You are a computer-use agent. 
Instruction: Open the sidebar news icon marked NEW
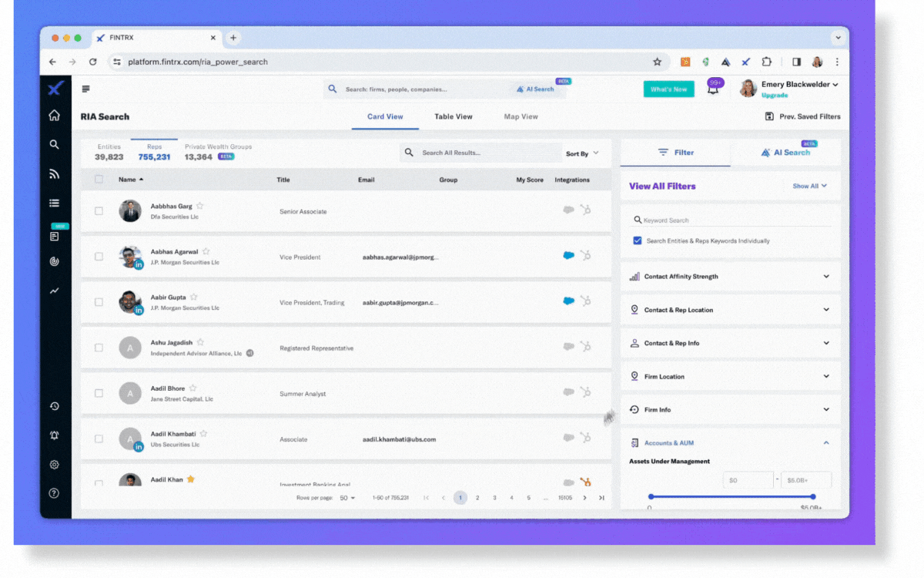pyautogui.click(x=54, y=237)
